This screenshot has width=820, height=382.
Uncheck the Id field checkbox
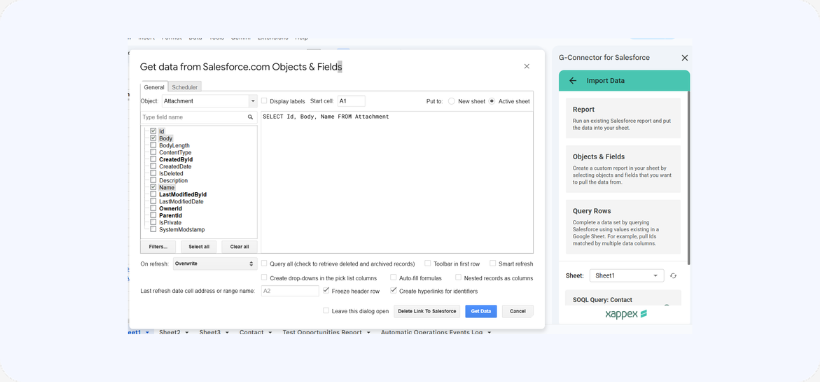(153, 131)
